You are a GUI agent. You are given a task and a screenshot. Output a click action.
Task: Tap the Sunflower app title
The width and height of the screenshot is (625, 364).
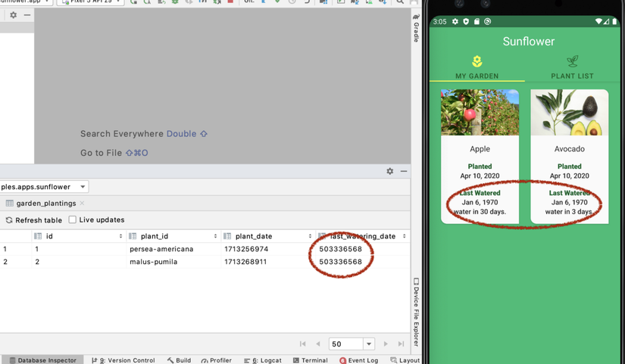pos(529,42)
